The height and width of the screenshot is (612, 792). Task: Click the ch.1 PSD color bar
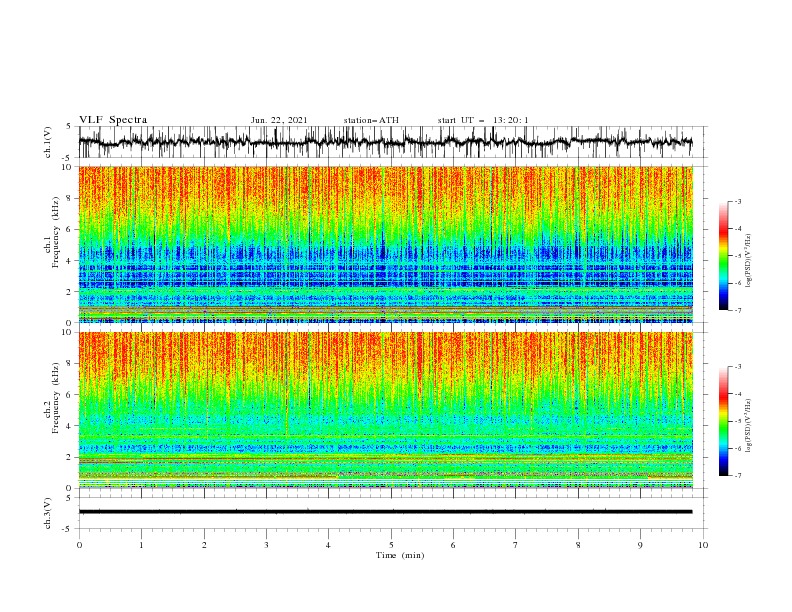tap(724, 256)
